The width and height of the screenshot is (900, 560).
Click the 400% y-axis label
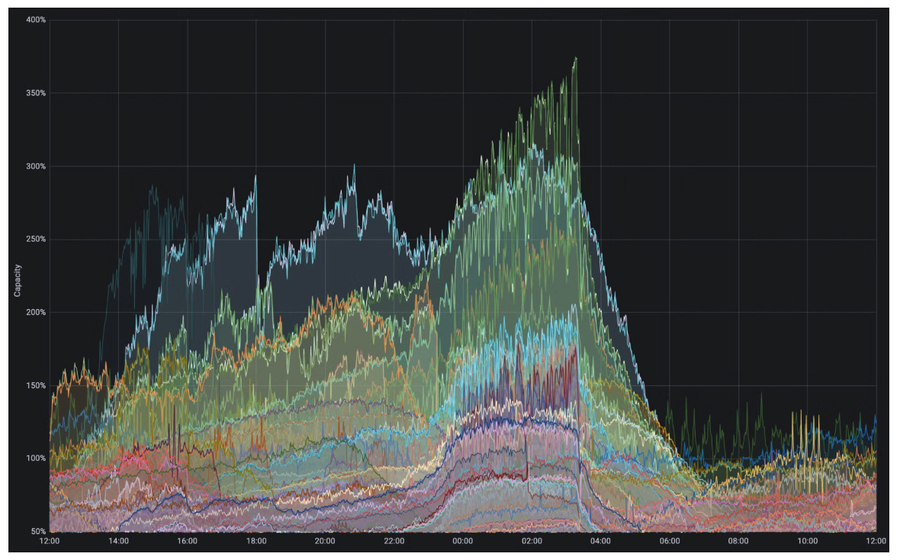click(x=36, y=20)
